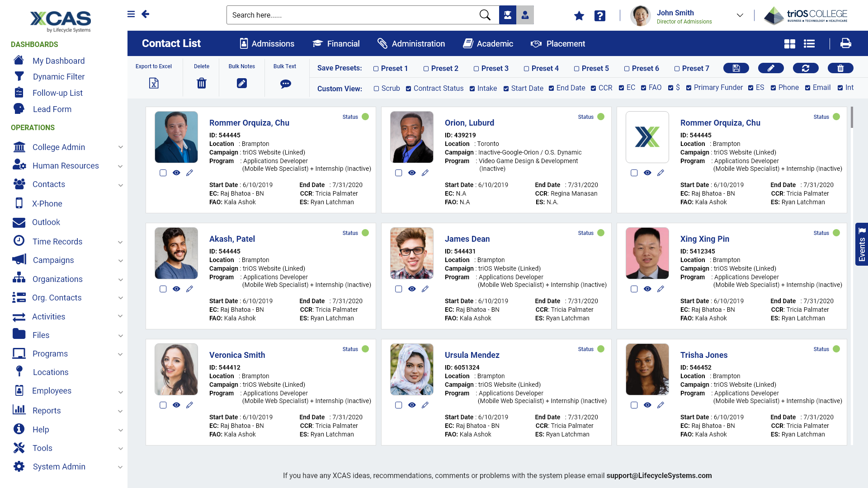Screen dimensions: 868x488
Task: Open the Placement tab
Action: pyautogui.click(x=558, y=44)
